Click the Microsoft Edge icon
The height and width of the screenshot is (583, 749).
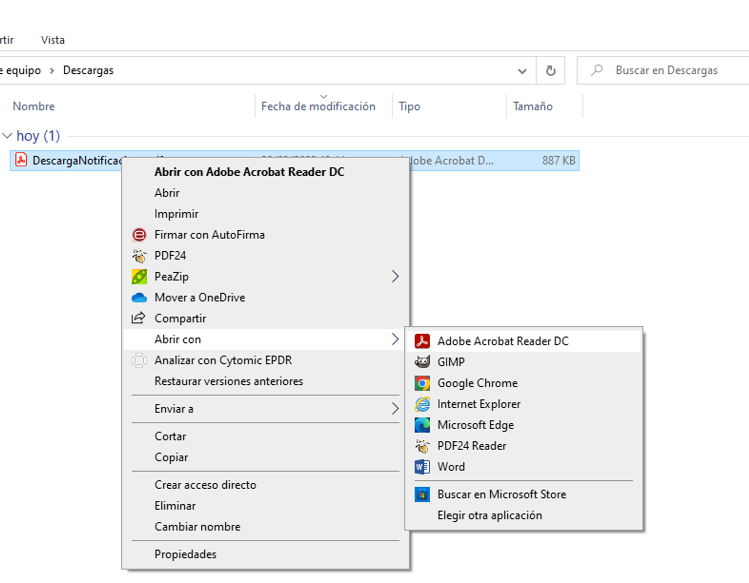tap(422, 425)
